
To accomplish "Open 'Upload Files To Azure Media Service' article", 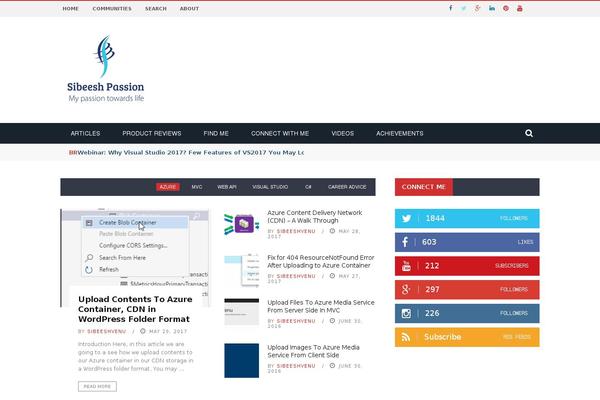I will tap(321, 306).
